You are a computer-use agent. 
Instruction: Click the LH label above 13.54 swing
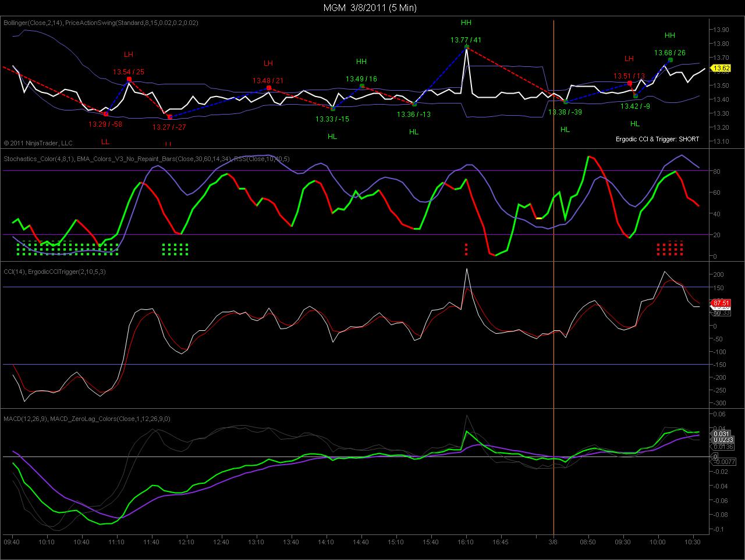[x=129, y=55]
